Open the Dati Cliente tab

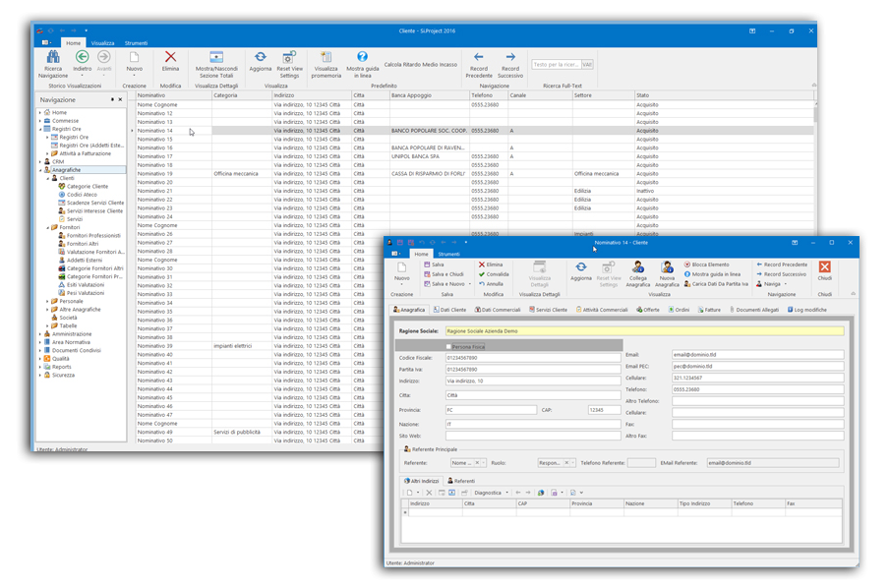[449, 310]
